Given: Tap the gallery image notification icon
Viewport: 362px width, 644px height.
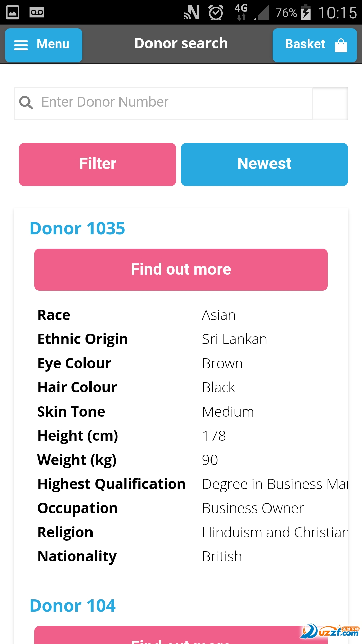Looking at the screenshot, I should [x=13, y=13].
